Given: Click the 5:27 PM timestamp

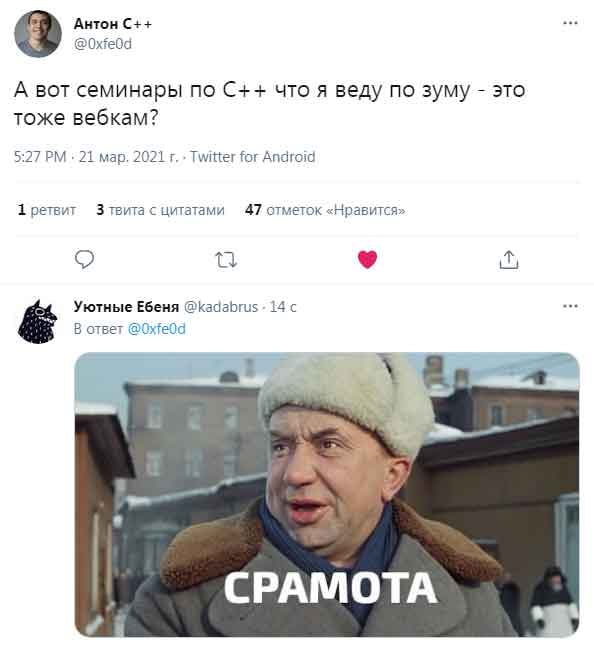Looking at the screenshot, I should coord(40,157).
